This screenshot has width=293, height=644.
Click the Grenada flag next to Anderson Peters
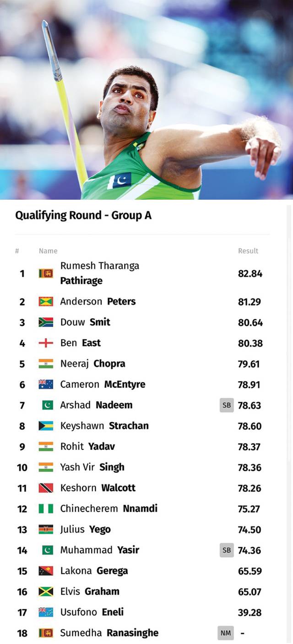46,301
